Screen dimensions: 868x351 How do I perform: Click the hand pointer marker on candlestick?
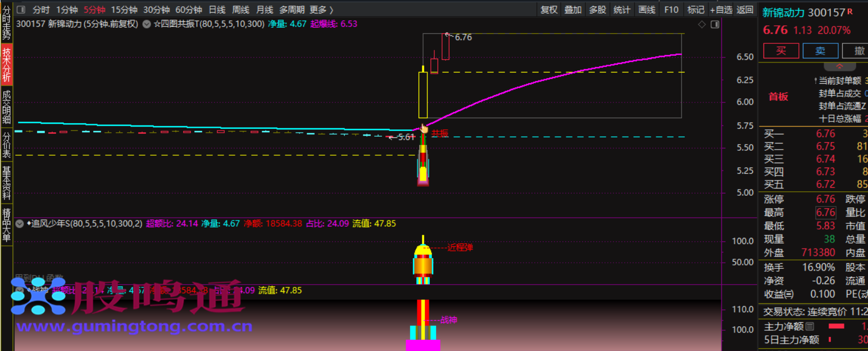click(424, 129)
